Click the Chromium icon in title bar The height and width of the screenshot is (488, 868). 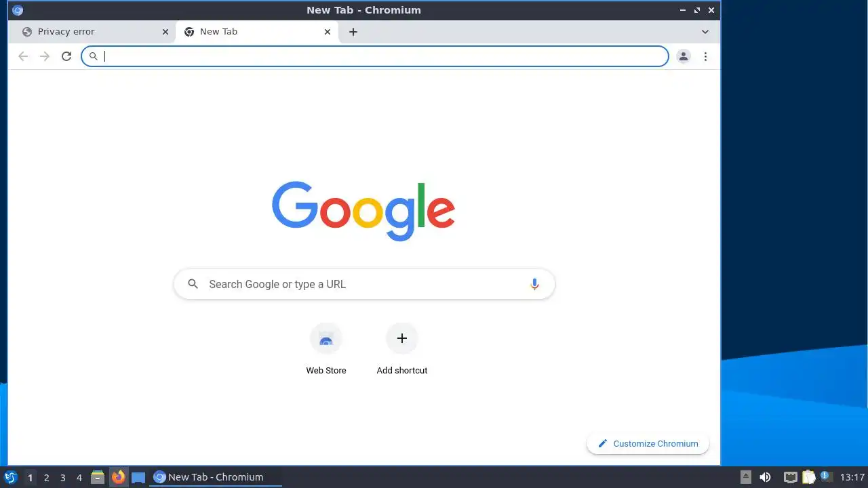click(x=18, y=10)
